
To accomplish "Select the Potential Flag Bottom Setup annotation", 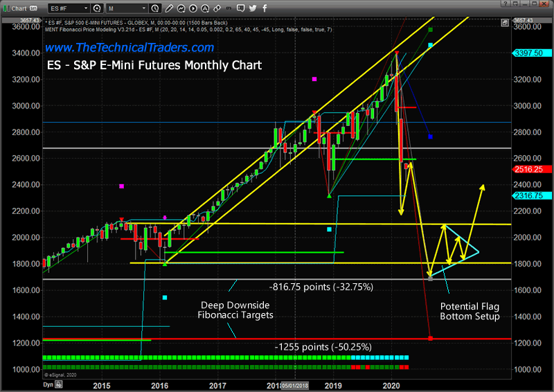I will pyautogui.click(x=470, y=311).
